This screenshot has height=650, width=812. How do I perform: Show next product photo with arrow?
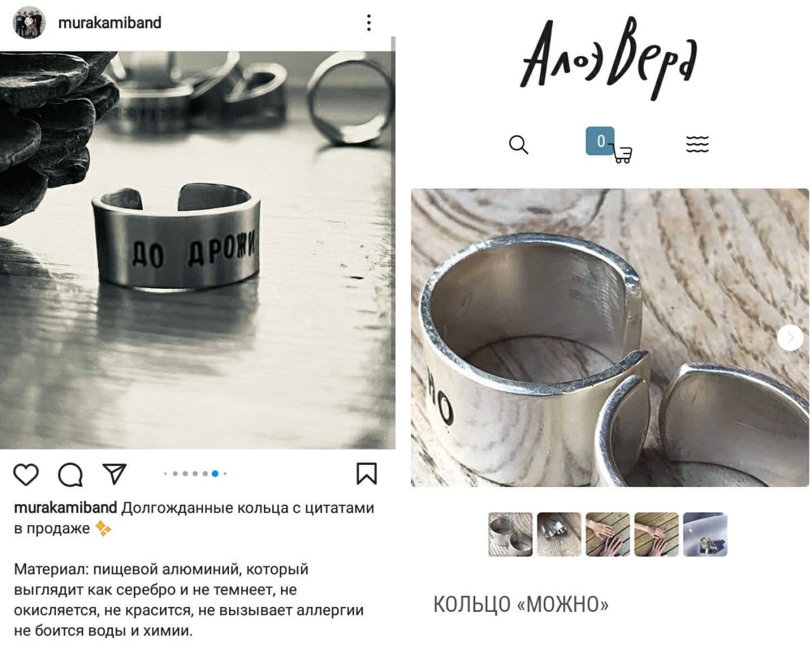(790, 338)
